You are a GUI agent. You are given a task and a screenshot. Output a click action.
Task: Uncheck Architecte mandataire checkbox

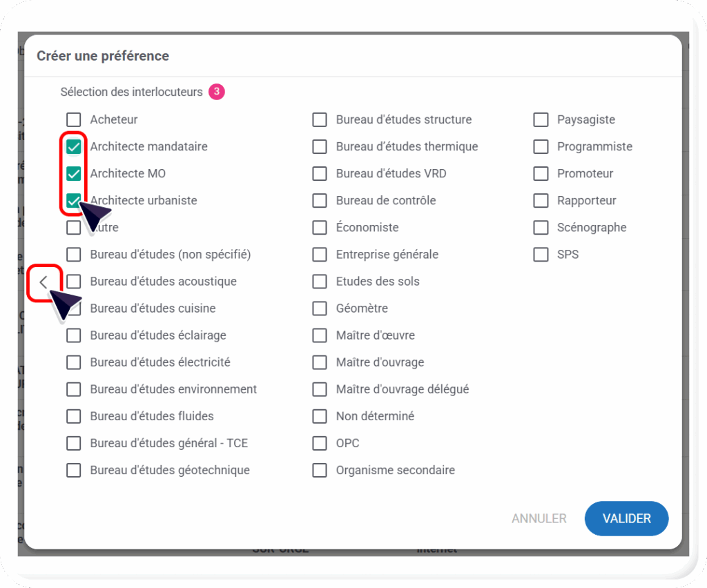(x=74, y=146)
